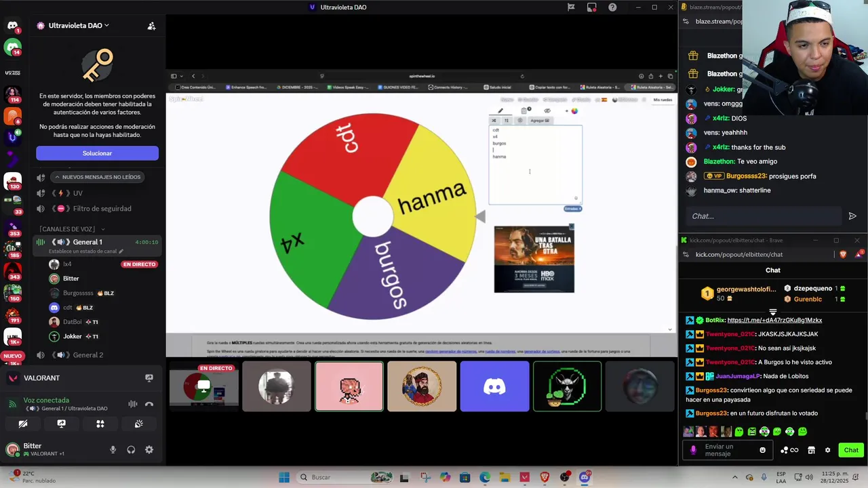Focus Kick Enviar un mensaje field
Viewport: 868px width, 488px height.
[x=727, y=450]
